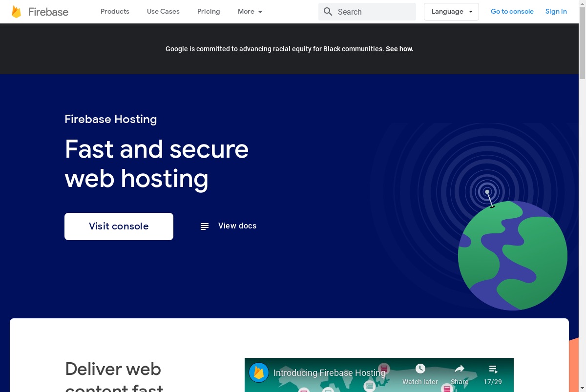
Task: Click the Firebase channel avatar on video
Action: (x=259, y=372)
